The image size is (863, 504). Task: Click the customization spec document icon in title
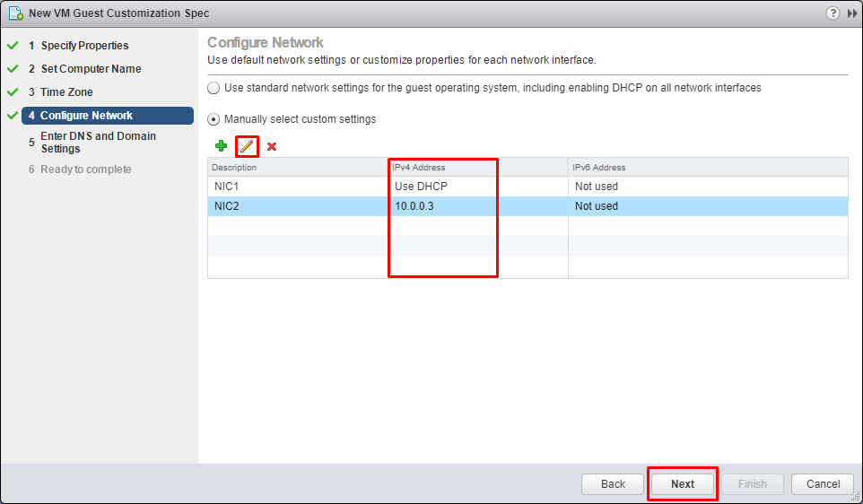point(15,13)
